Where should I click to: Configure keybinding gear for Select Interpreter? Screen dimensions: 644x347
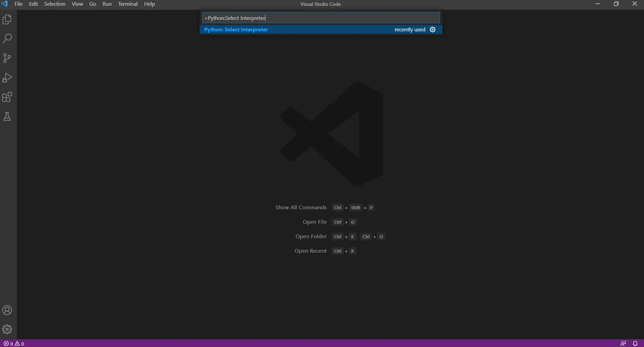tap(433, 30)
